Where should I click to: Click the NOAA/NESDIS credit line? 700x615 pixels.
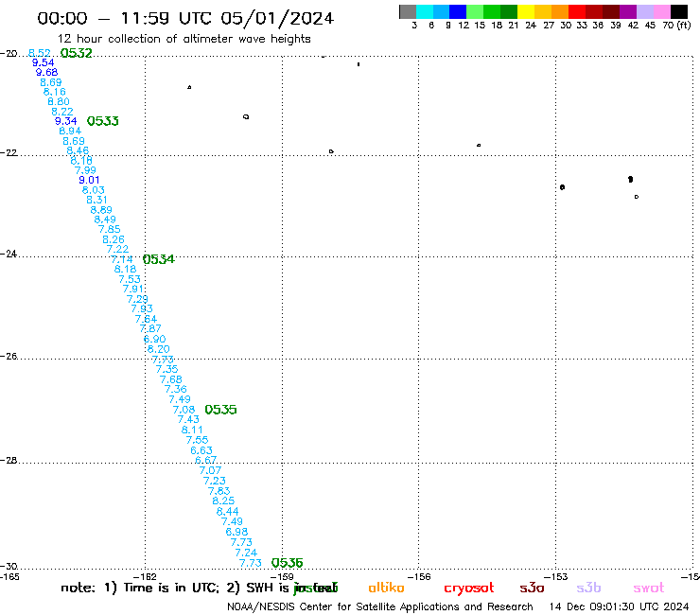pos(380,606)
